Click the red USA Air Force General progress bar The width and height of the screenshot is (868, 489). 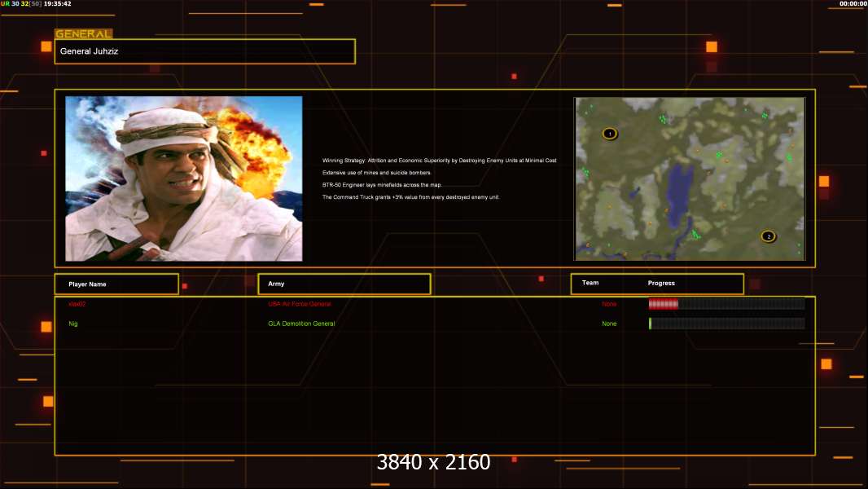726,303
